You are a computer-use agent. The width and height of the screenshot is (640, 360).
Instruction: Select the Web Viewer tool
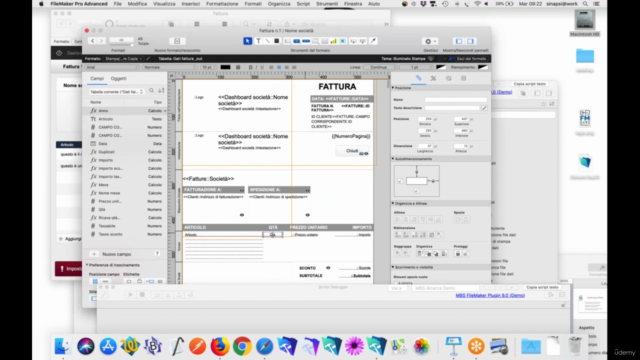tap(343, 41)
